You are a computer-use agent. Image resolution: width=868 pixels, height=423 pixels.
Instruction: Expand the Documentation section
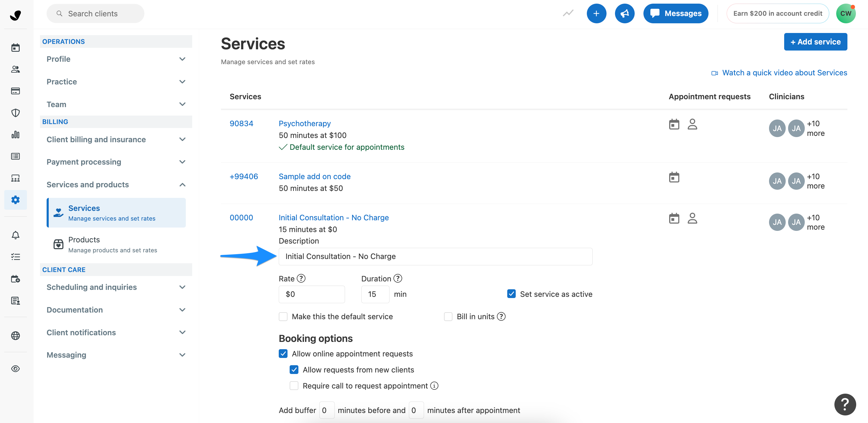(x=116, y=310)
